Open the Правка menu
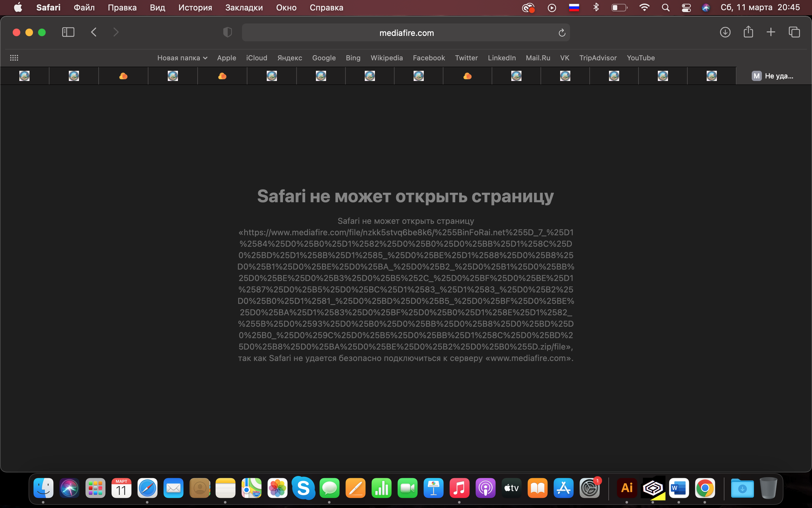 (122, 7)
